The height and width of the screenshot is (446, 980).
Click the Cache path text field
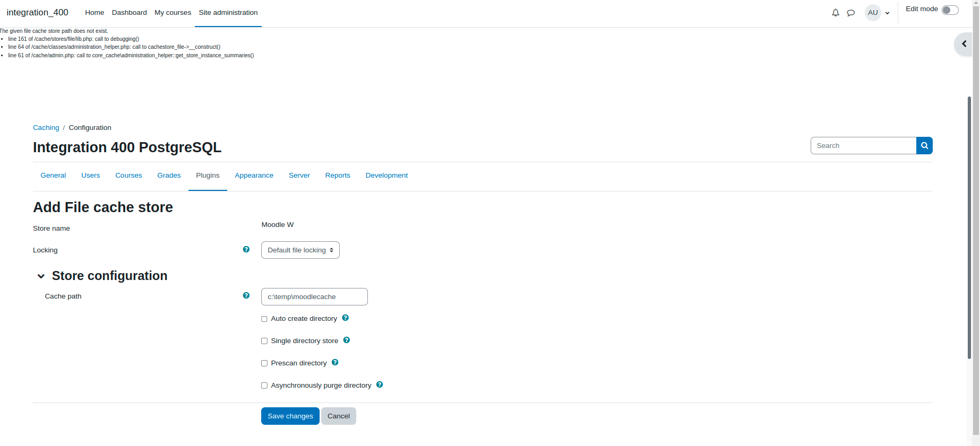point(314,297)
